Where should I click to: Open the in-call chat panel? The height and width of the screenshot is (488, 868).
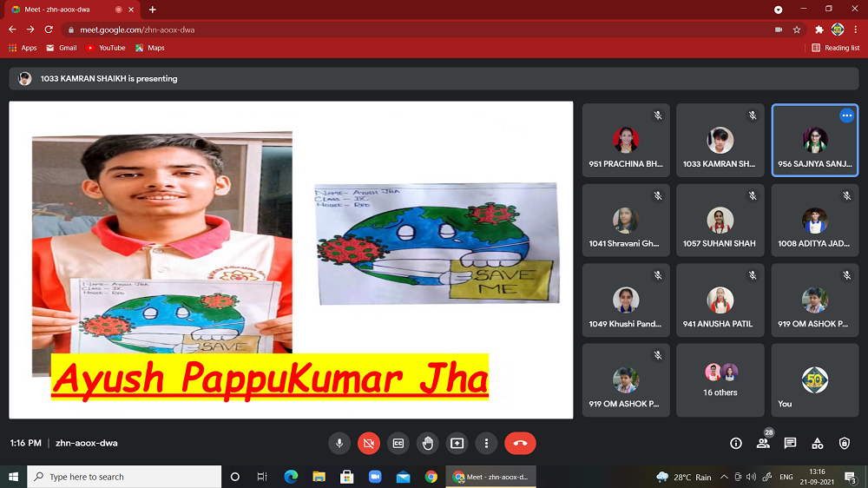click(x=790, y=443)
